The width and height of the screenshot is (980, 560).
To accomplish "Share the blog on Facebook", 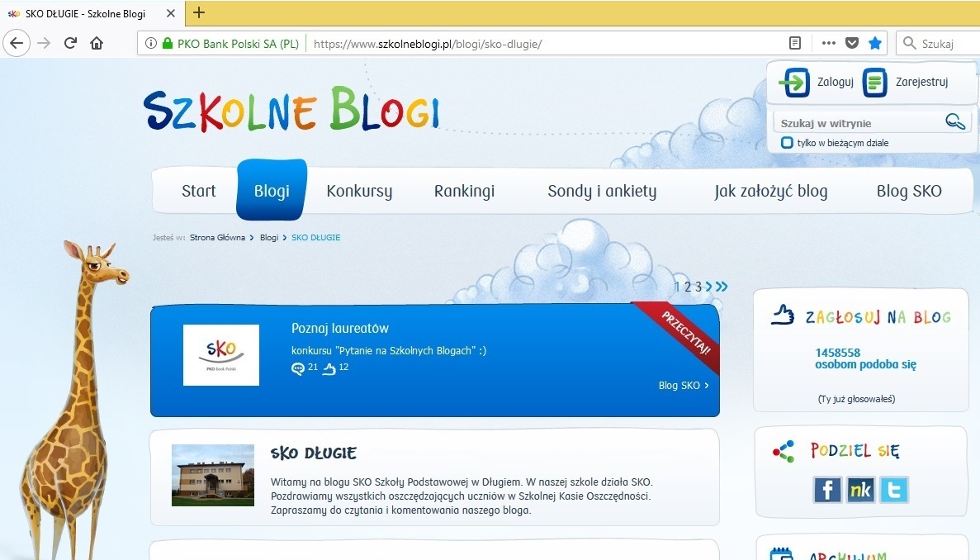I will [x=827, y=489].
